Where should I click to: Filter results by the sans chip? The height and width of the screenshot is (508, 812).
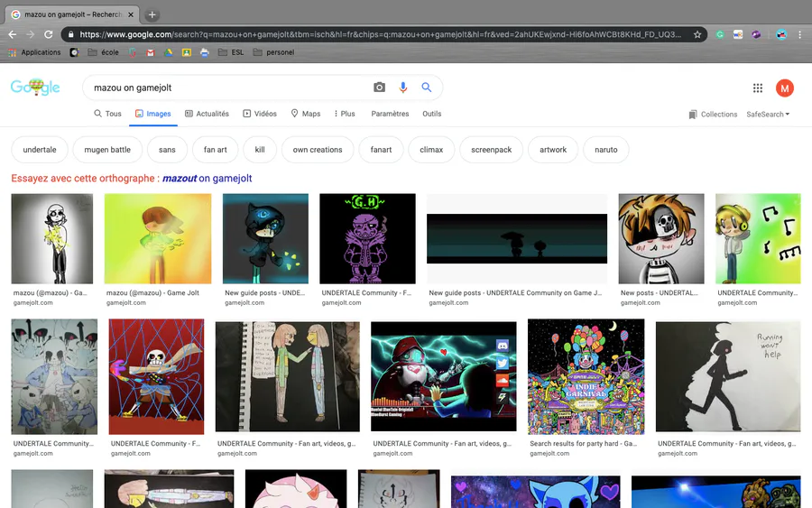(167, 150)
